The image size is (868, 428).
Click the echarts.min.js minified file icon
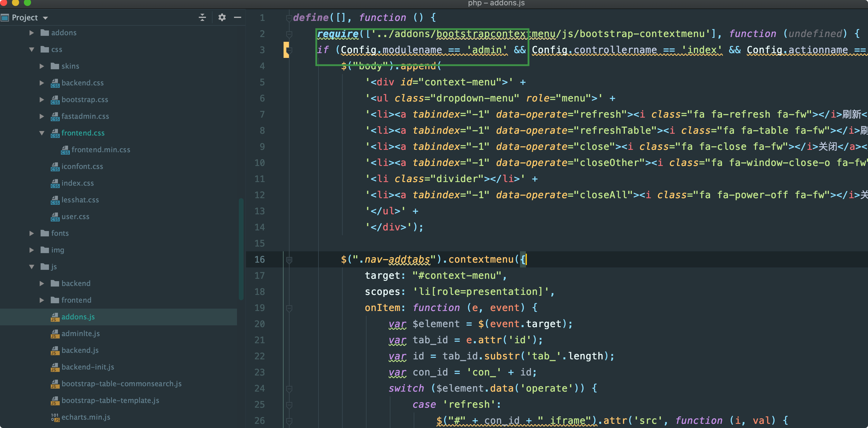click(55, 417)
